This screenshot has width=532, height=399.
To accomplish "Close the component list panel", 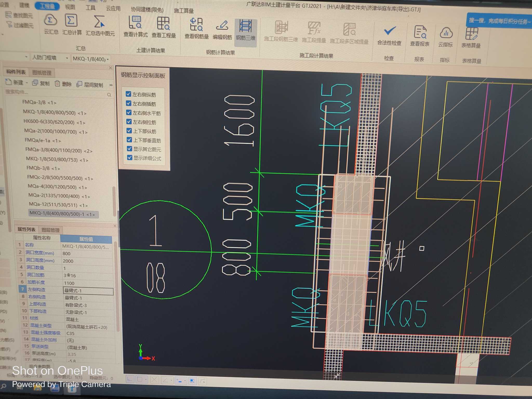I will pyautogui.click(x=110, y=68).
